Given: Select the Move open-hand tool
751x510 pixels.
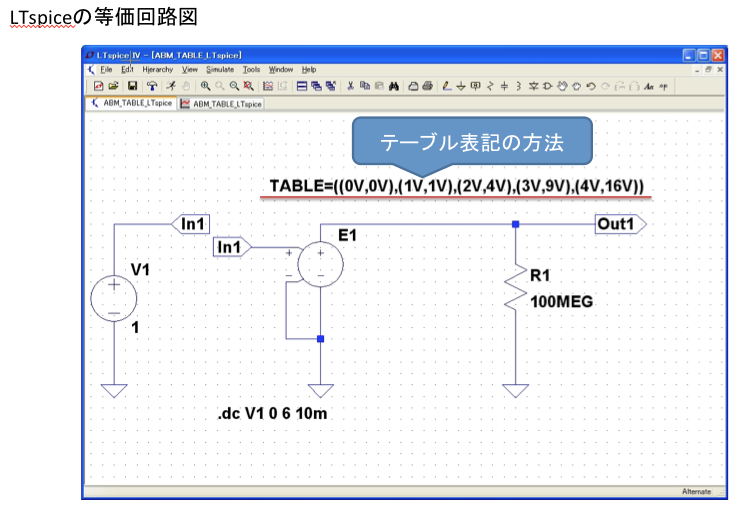Looking at the screenshot, I should (562, 86).
